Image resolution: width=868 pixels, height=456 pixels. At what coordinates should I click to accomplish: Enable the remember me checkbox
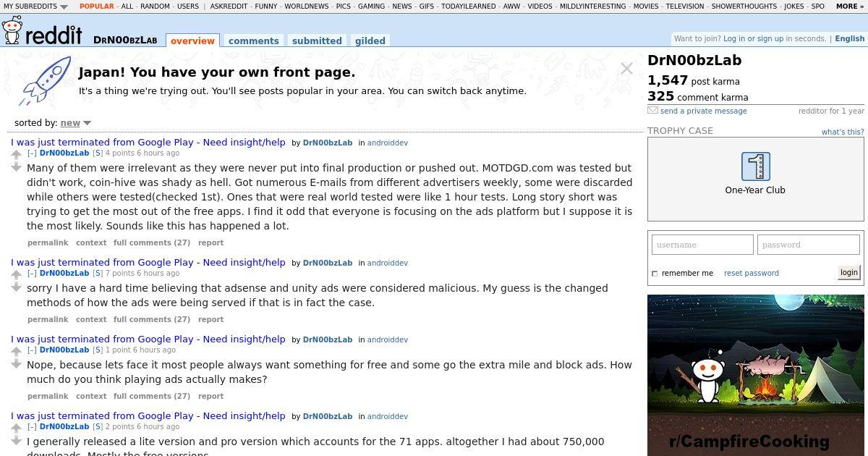(655, 274)
